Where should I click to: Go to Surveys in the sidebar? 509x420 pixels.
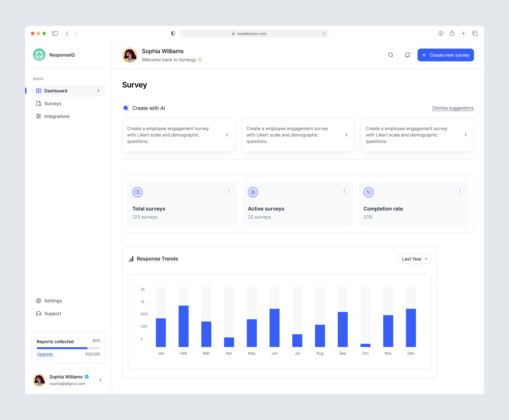[x=53, y=104]
